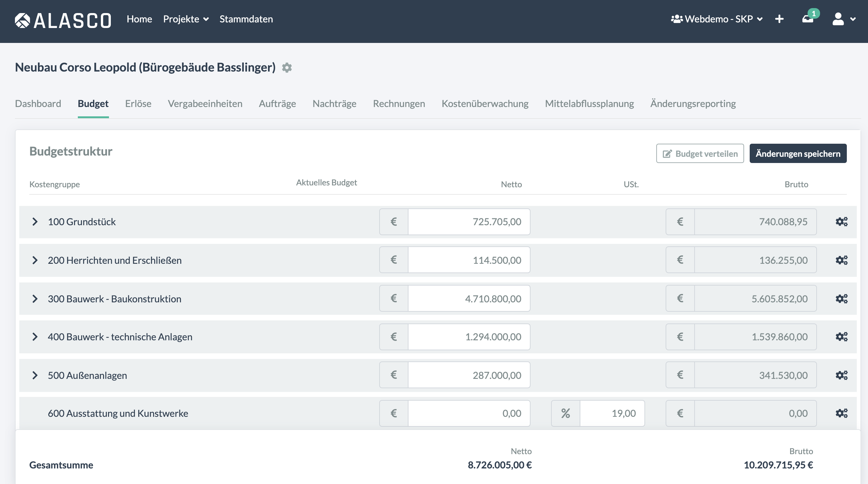The height and width of the screenshot is (484, 868).
Task: Open the Kostenüberwachung tab
Action: [x=485, y=104]
